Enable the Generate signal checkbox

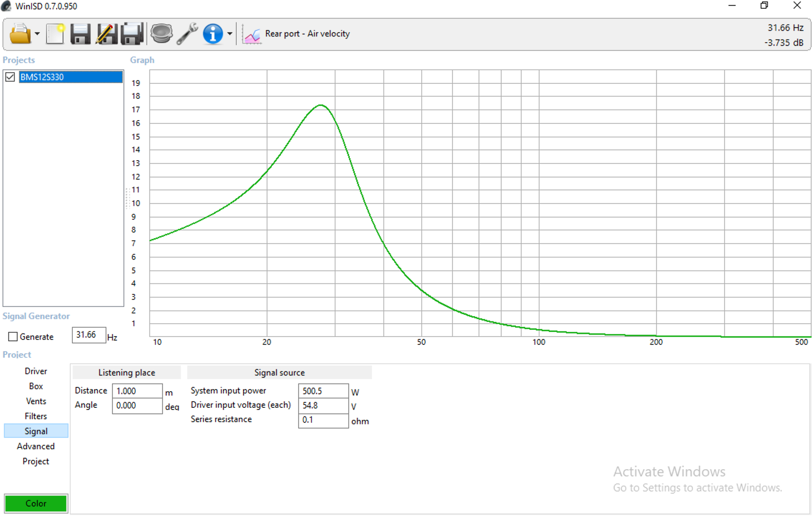tap(13, 337)
